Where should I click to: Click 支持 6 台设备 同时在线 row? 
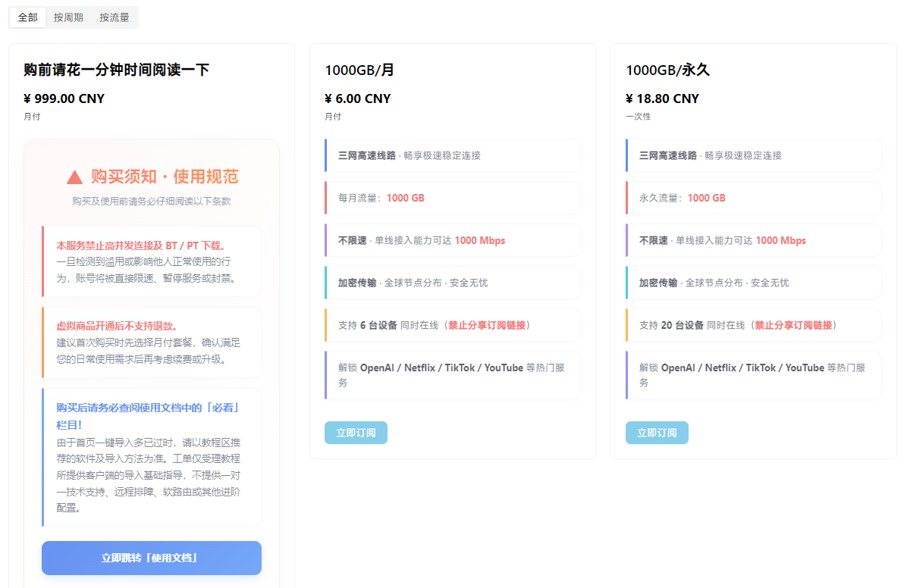coord(452,325)
